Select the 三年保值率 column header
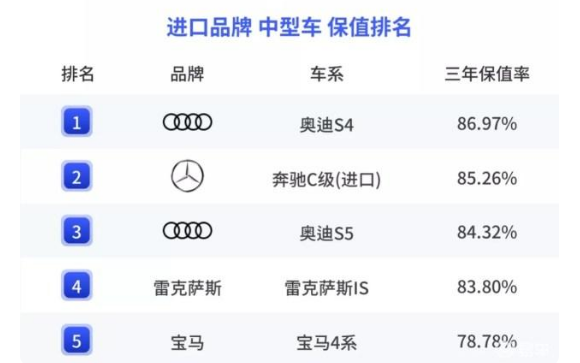 pos(487,74)
